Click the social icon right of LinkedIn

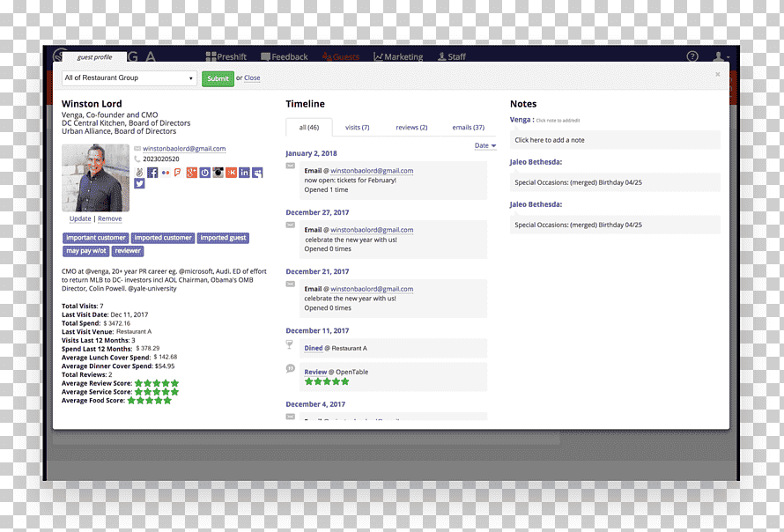(257, 173)
